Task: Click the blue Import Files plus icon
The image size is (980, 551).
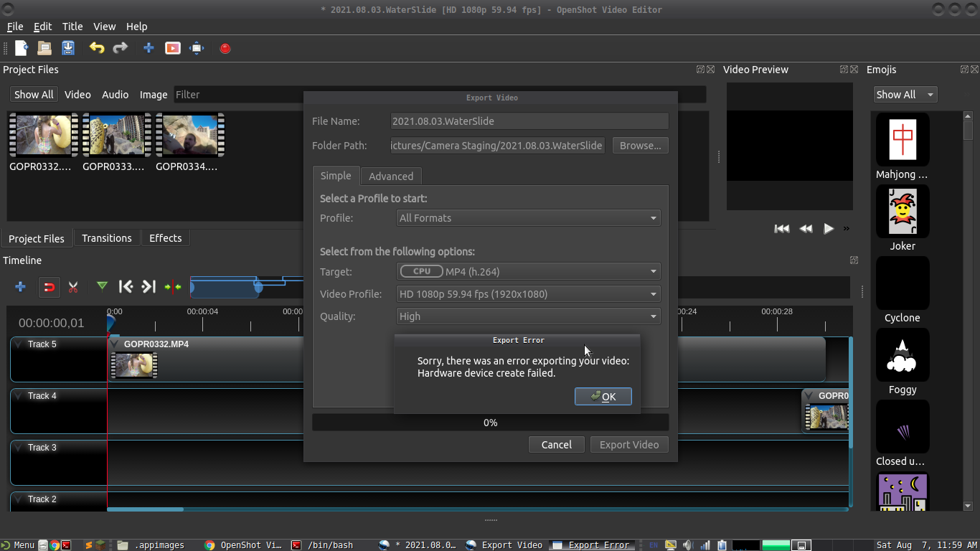Action: [149, 48]
